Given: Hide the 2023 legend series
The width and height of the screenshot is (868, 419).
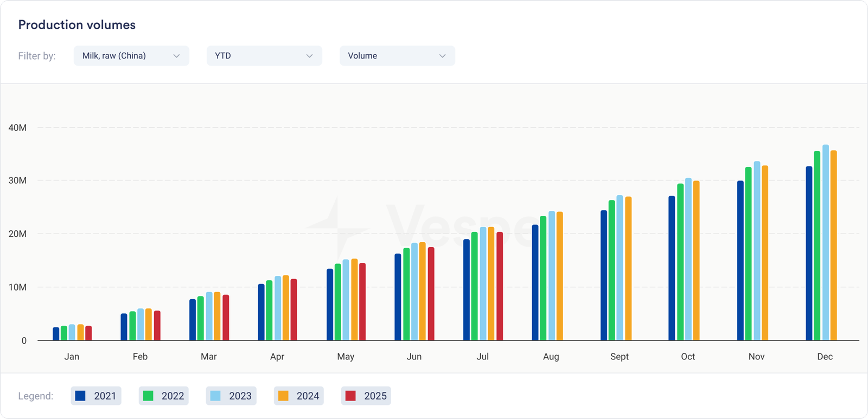Looking at the screenshot, I should [231, 396].
